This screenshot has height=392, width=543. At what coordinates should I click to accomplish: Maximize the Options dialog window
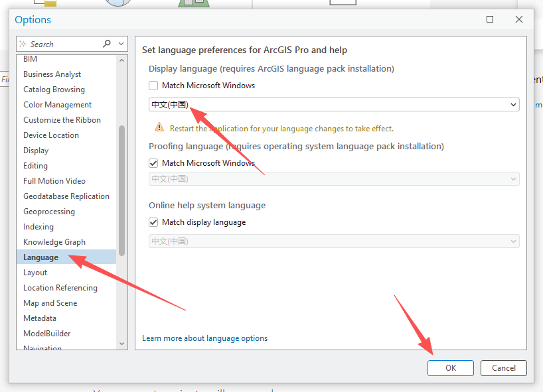click(490, 19)
